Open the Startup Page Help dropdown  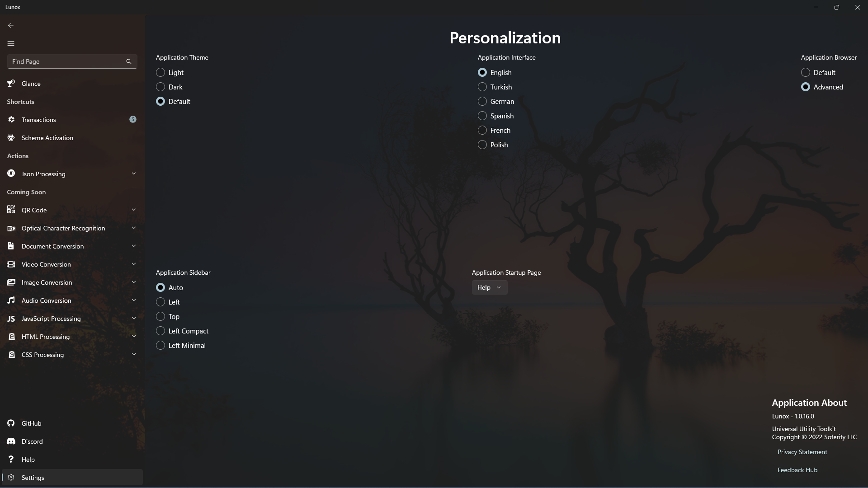pos(490,288)
